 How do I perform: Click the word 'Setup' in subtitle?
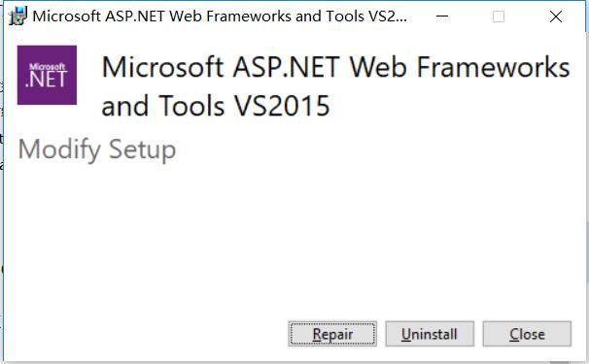pos(142,149)
